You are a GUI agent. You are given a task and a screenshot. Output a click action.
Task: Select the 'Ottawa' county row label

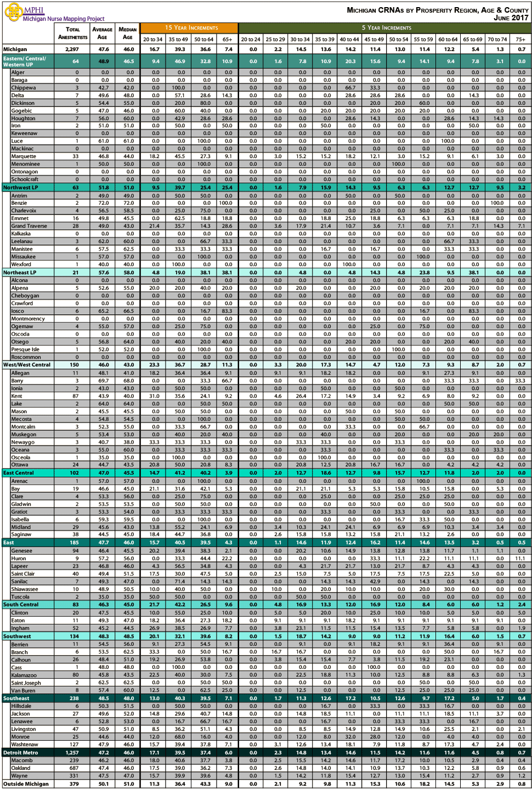coord(20,465)
